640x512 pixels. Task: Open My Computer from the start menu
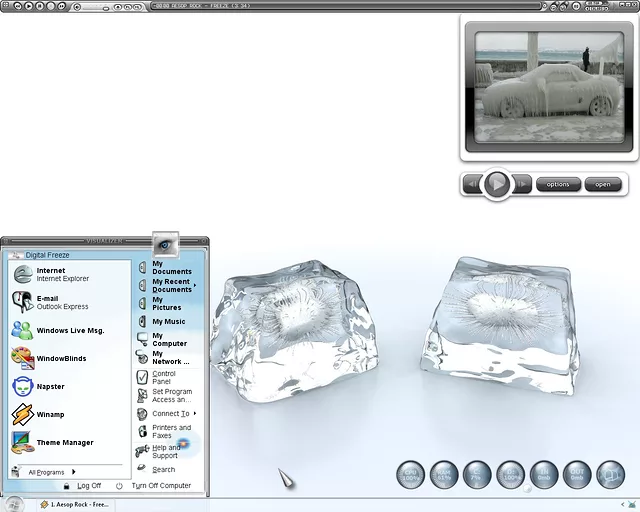168,340
